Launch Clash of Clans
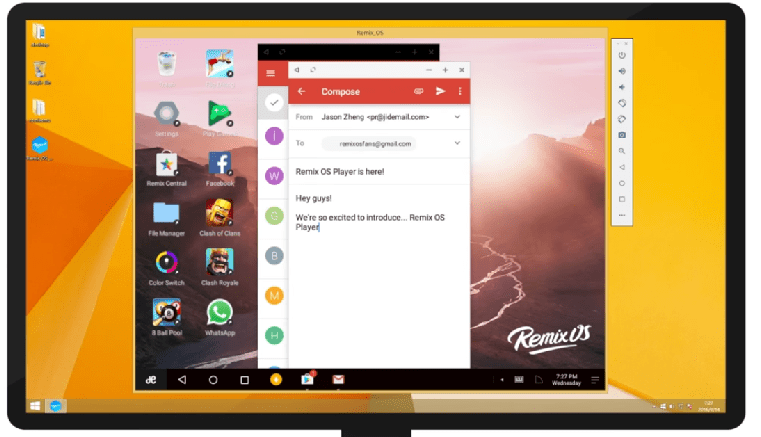Screen dimensions: 761x437 [220, 218]
